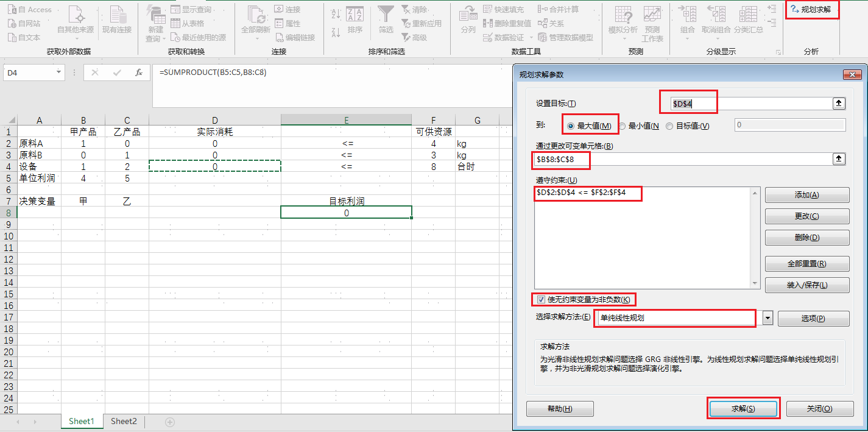This screenshot has width=868, height=432.
Task: Expand 模拟分析 (What-If Analysis) dropdown
Action: (623, 39)
